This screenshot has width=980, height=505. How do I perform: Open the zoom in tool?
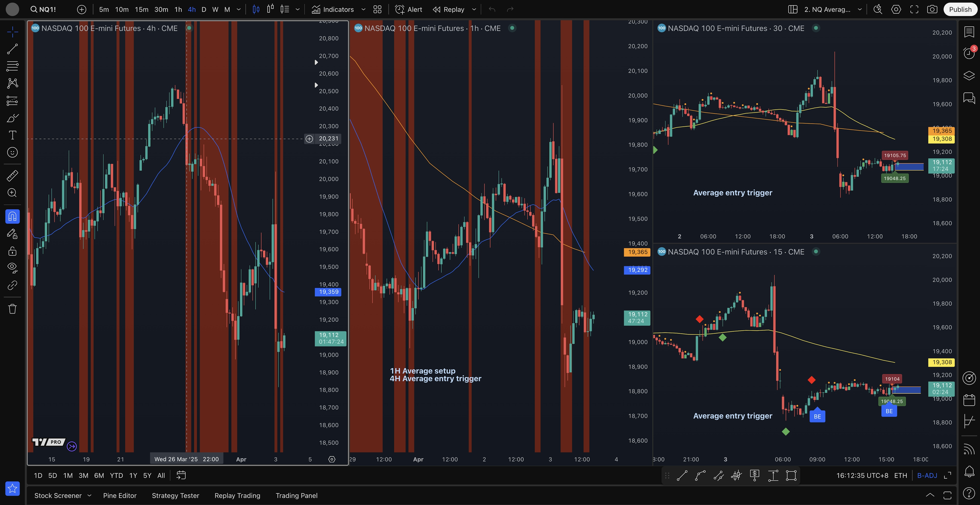pyautogui.click(x=12, y=193)
